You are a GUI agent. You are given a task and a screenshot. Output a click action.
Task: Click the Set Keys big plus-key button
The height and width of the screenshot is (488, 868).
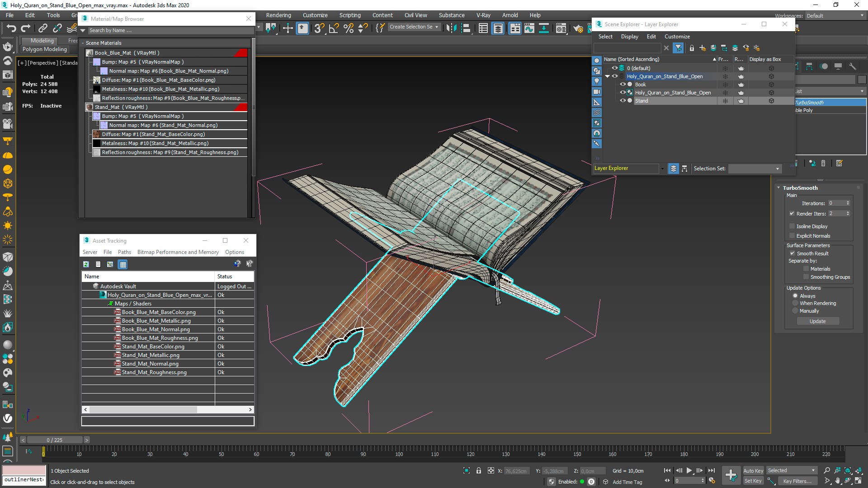coord(731,475)
